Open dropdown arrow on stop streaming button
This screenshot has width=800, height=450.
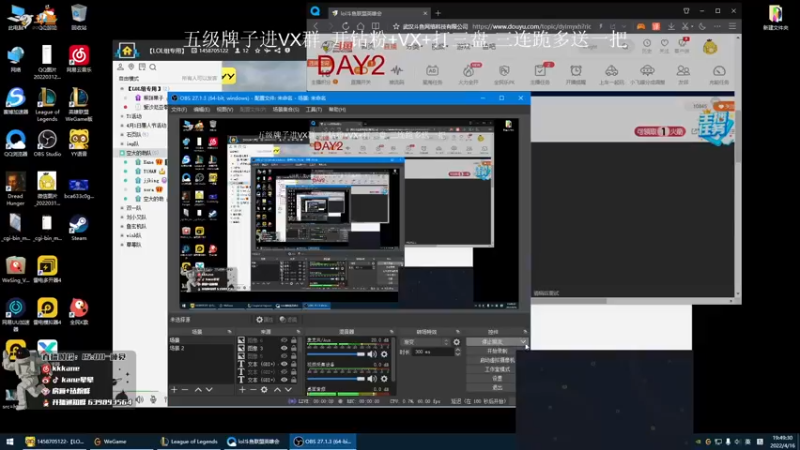tap(523, 342)
